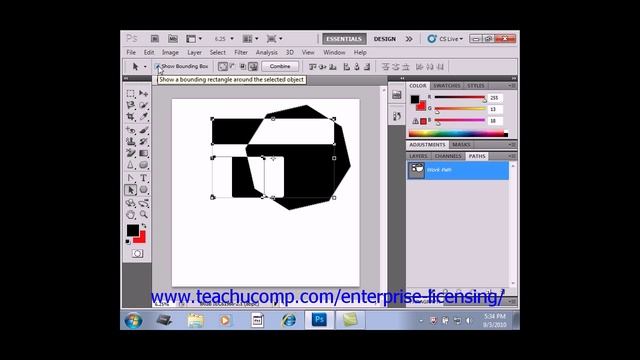Select the Work Path row
640x360 pixels.
click(x=458, y=170)
